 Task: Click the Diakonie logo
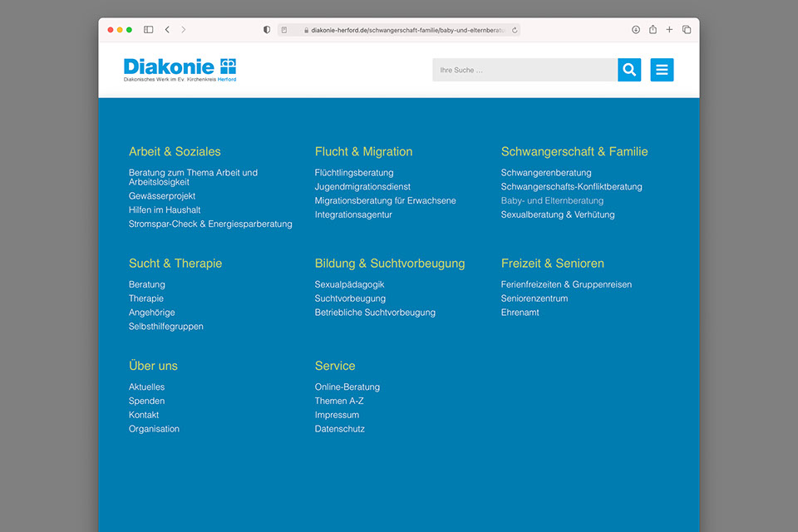coord(180,69)
